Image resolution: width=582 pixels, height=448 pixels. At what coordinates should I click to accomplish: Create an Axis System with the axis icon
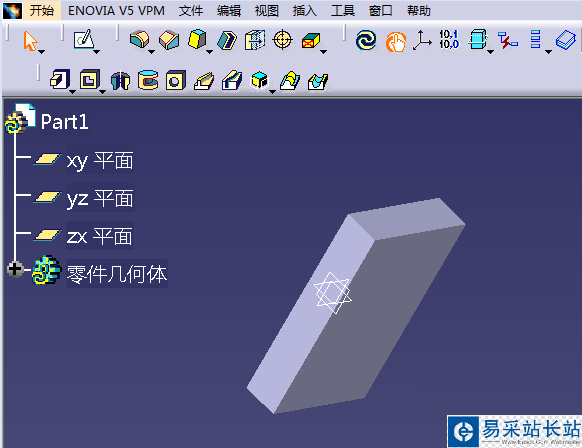pyautogui.click(x=422, y=40)
